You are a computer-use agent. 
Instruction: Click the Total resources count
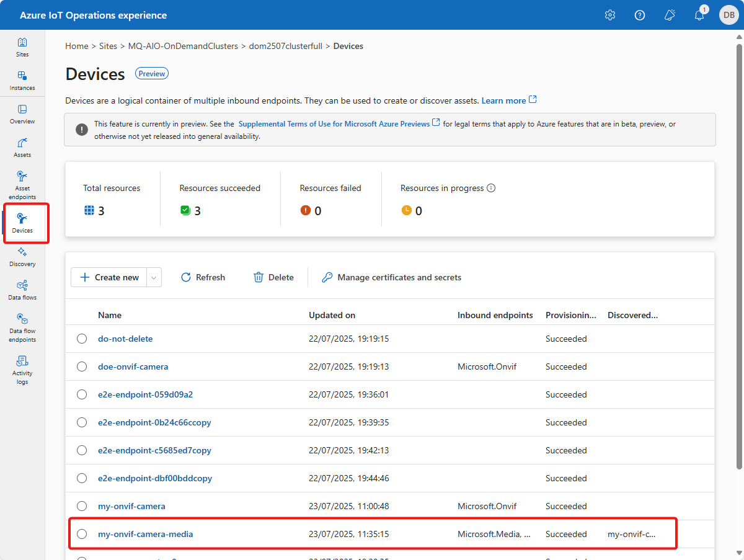point(101,211)
